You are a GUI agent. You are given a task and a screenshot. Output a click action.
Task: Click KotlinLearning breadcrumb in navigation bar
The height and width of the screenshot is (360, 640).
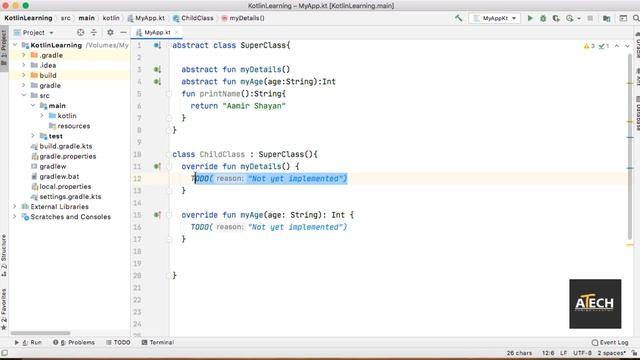(x=28, y=18)
